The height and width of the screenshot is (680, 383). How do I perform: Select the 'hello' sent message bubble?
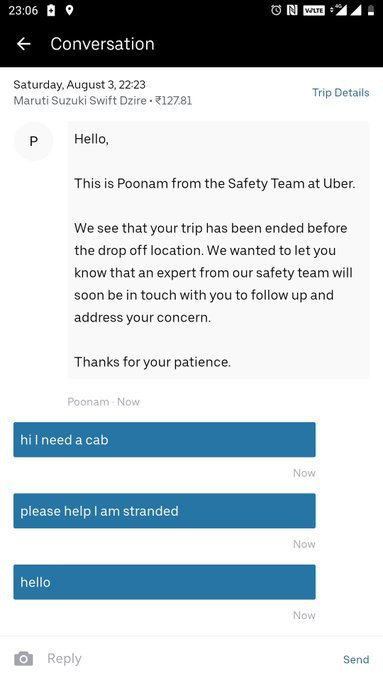coord(164,582)
